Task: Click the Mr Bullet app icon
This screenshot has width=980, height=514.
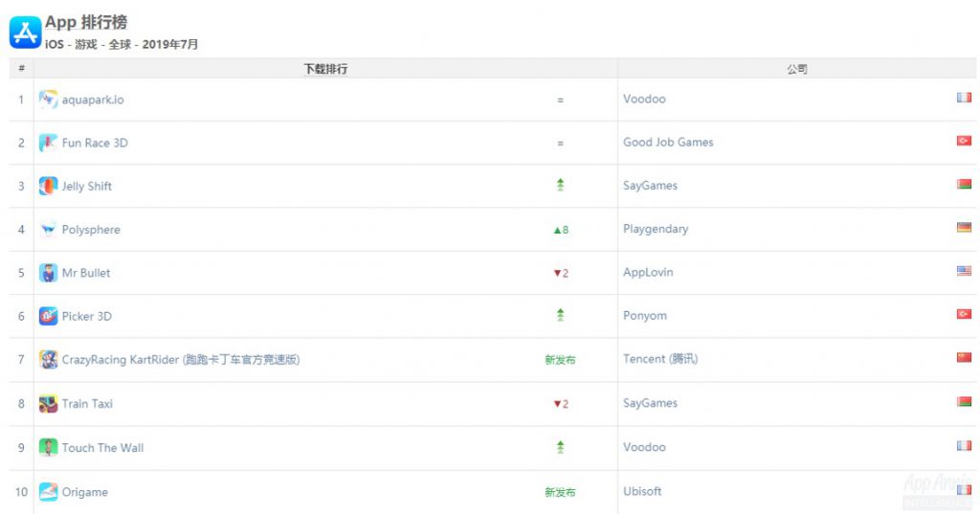Action: [48, 273]
